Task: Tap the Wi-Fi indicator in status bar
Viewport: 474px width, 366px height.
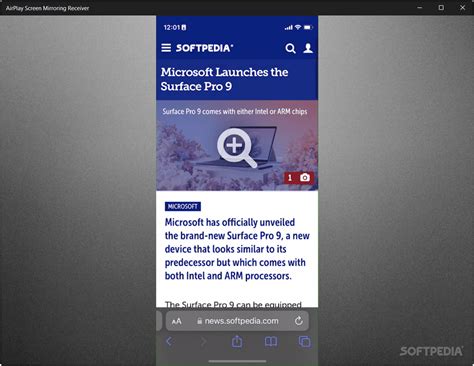Action: pyautogui.click(x=298, y=27)
